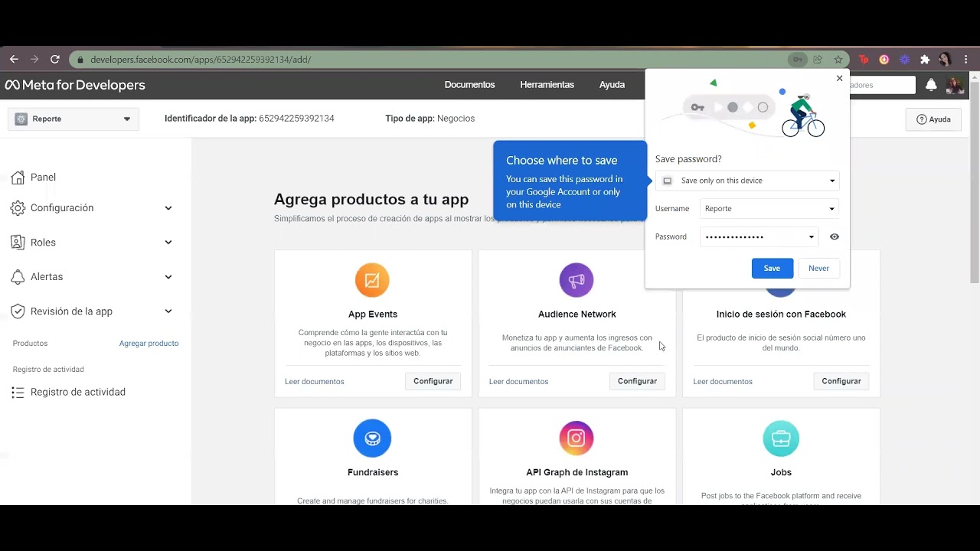Open the Save only on this device dropdown
The width and height of the screenshot is (980, 551).
coord(747,181)
